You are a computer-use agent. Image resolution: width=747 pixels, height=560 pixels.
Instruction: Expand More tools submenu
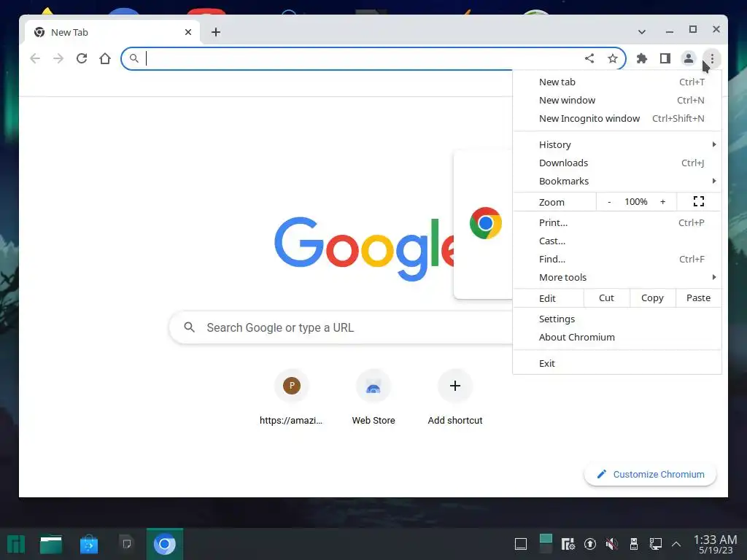pyautogui.click(x=617, y=277)
